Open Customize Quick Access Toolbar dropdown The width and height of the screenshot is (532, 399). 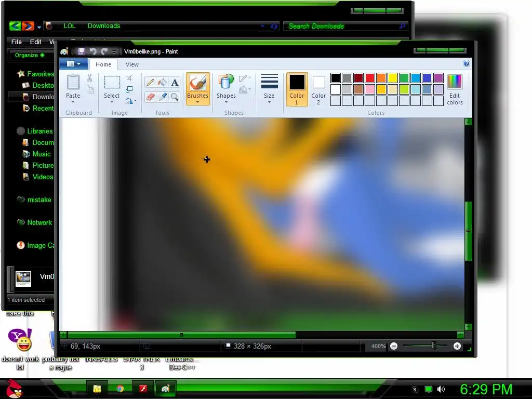(x=114, y=51)
